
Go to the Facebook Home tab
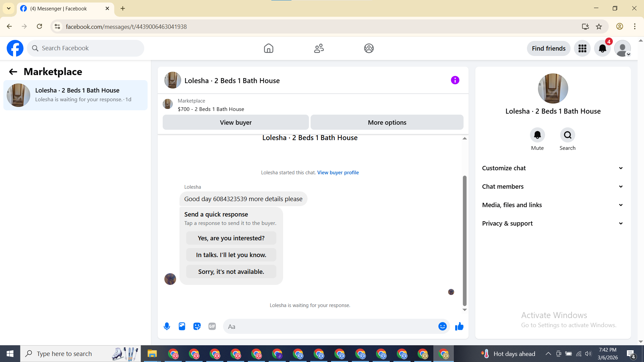click(268, 48)
